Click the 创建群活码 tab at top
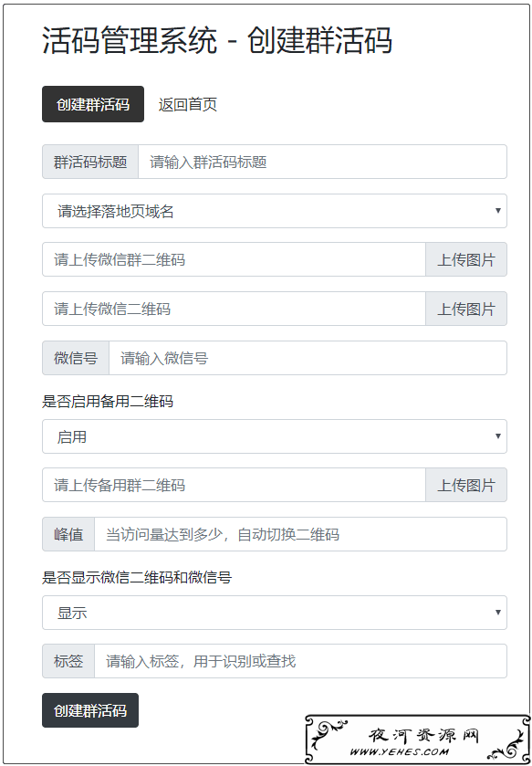This screenshot has width=532, height=766. click(x=93, y=104)
